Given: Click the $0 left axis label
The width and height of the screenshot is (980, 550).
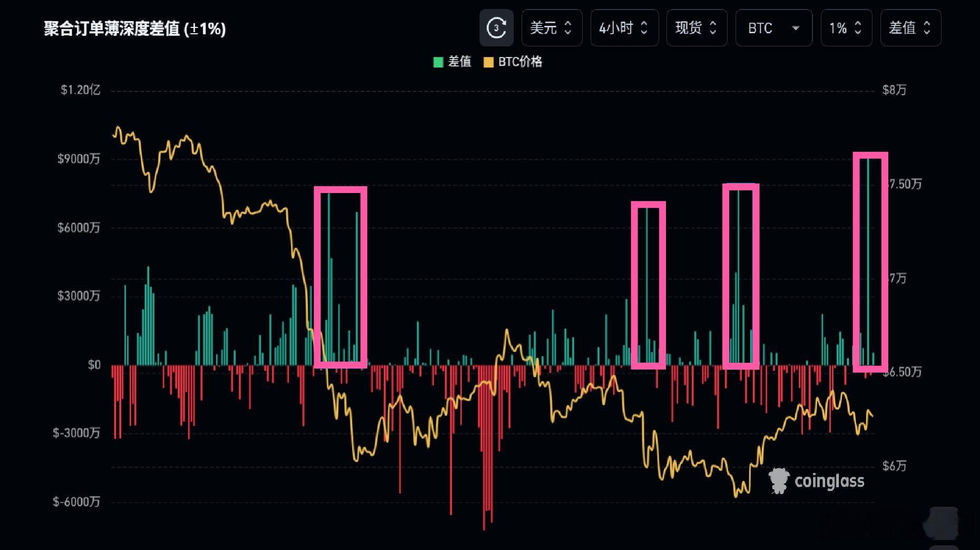Looking at the screenshot, I should (94, 365).
